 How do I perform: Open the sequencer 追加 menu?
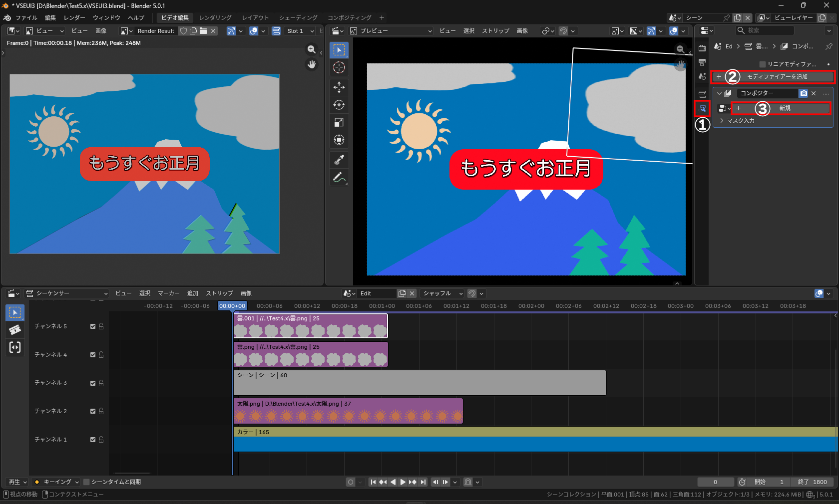click(193, 293)
